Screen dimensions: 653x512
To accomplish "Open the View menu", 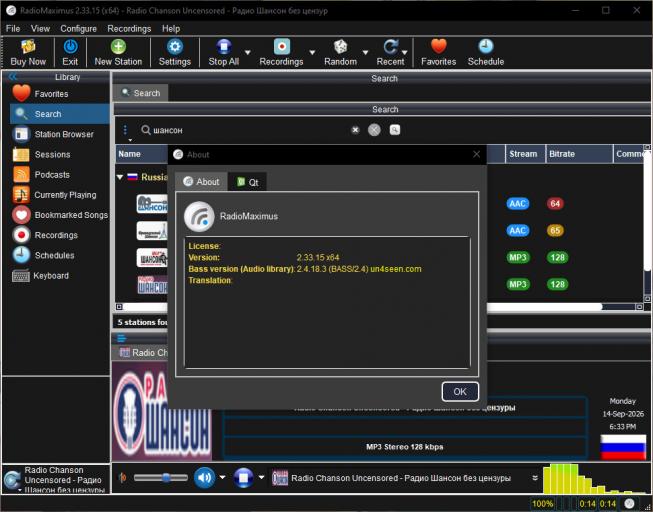I will click(x=40, y=28).
